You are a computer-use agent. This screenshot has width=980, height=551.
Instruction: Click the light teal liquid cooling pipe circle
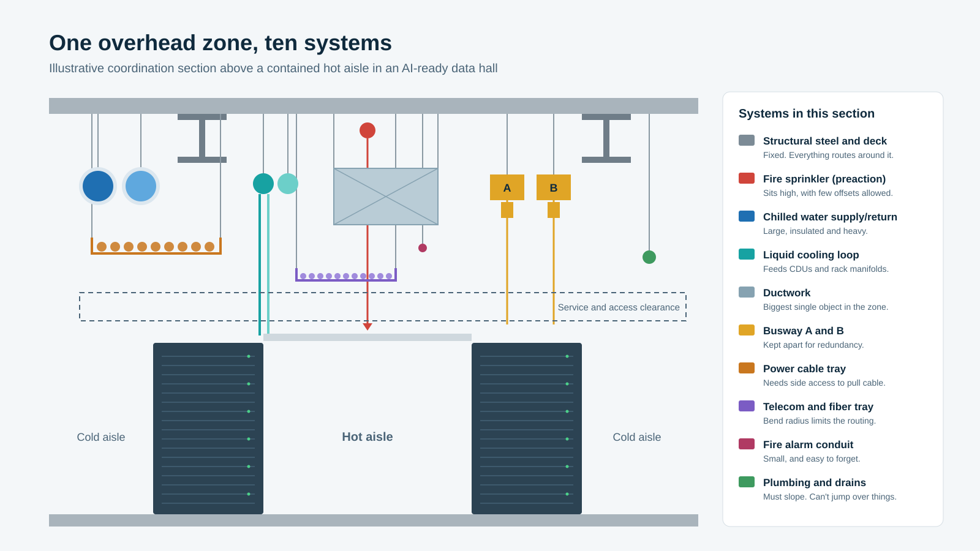(288, 184)
